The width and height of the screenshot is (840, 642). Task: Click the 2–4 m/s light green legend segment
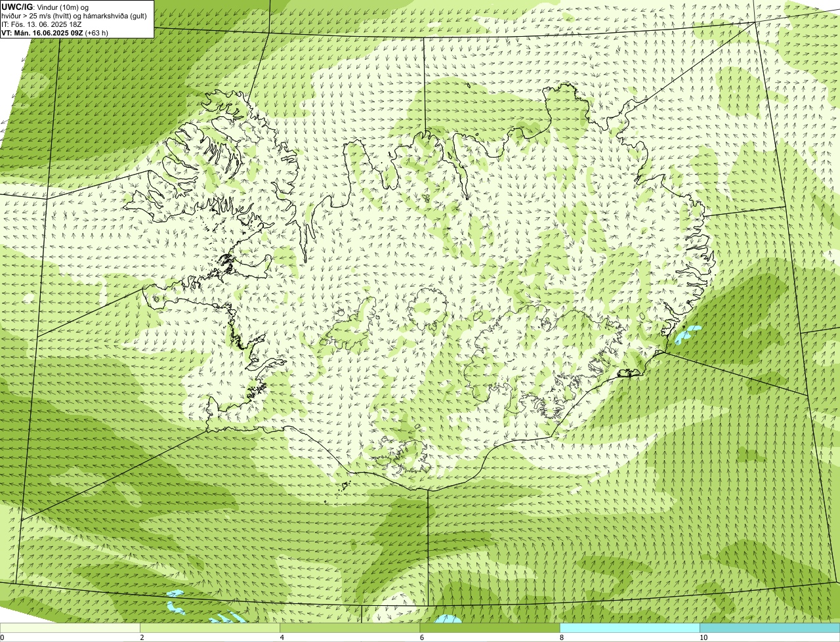(210, 628)
